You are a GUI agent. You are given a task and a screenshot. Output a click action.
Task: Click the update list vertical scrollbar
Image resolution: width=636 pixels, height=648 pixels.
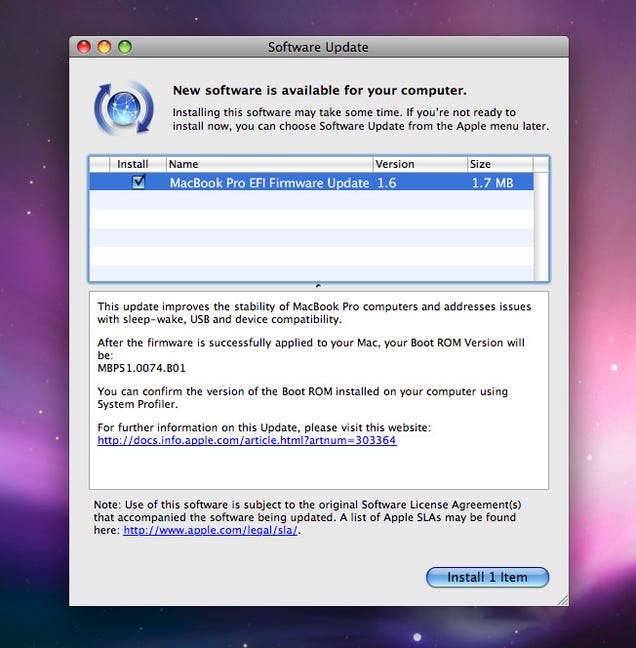[541, 226]
